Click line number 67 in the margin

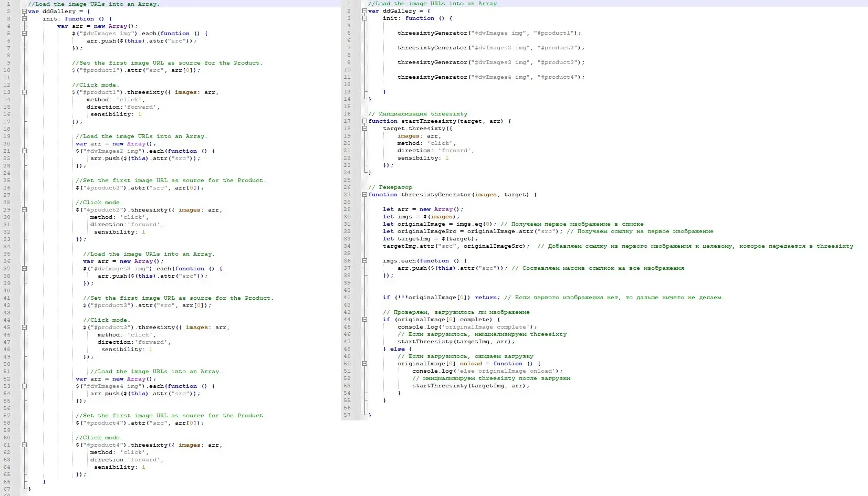7,489
